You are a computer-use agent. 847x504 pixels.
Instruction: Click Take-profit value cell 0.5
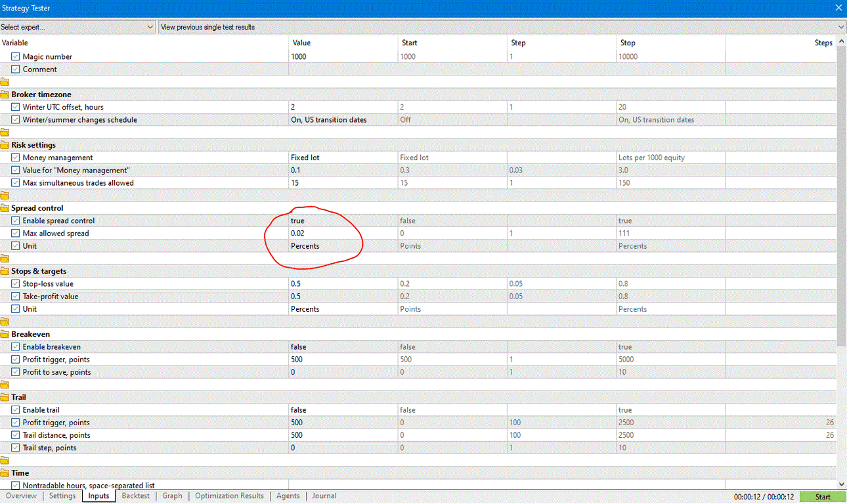343,296
